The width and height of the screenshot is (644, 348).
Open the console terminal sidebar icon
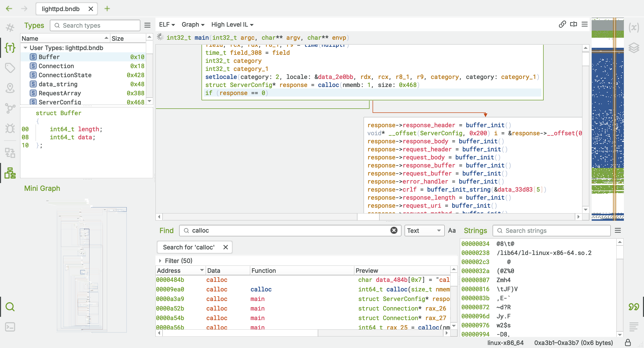(x=10, y=327)
